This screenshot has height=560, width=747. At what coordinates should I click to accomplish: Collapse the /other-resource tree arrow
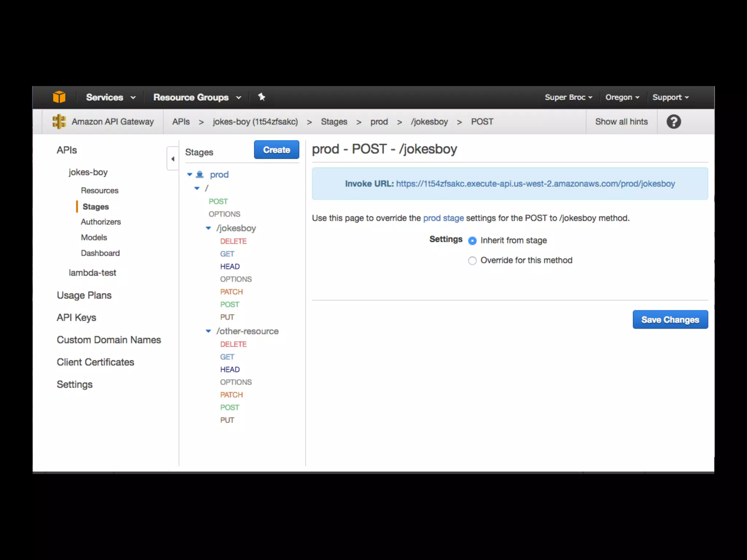click(x=208, y=331)
